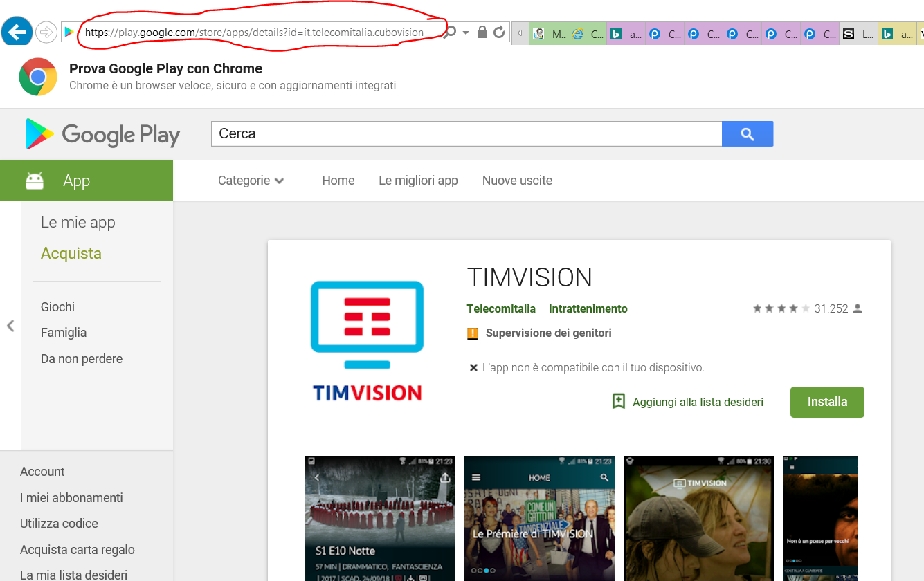Click the browser forward arrow button

(46, 32)
